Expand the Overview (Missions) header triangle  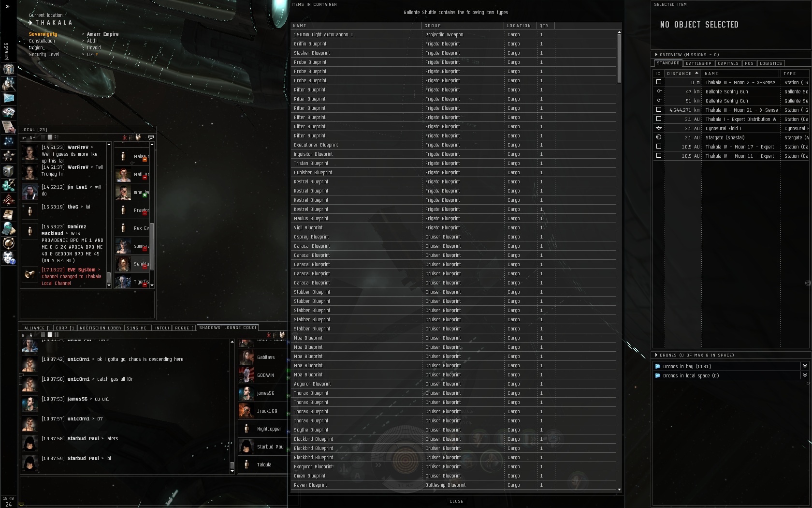click(656, 55)
